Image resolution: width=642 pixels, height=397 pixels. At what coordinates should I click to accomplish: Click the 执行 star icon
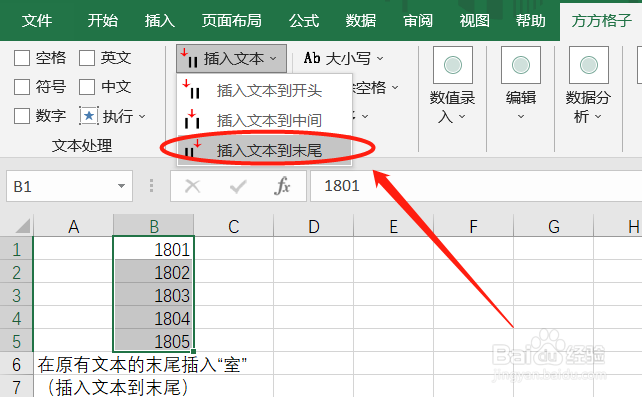[x=88, y=116]
